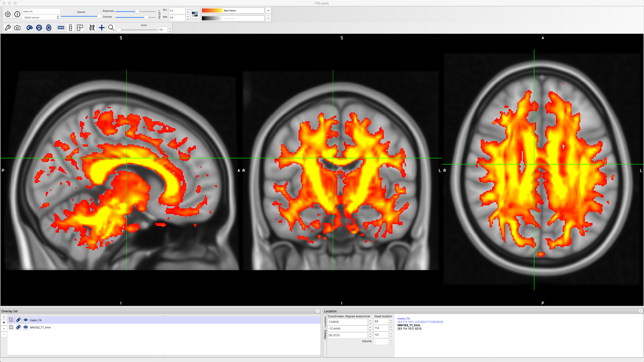This screenshot has width=644, height=362.
Task: Switch to the Location vertical tab
Action: pos(325,321)
